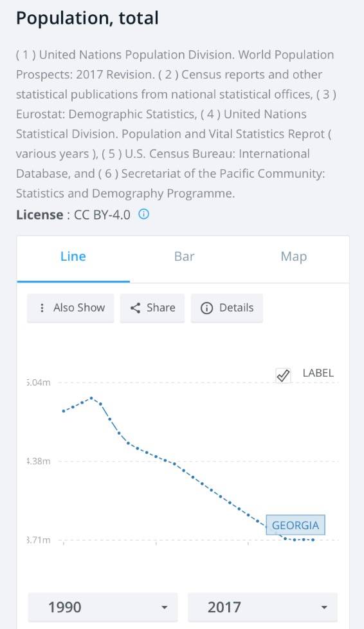This screenshot has height=629, width=364.
Task: Open the 1990 start year dropdown
Action: coord(103,607)
